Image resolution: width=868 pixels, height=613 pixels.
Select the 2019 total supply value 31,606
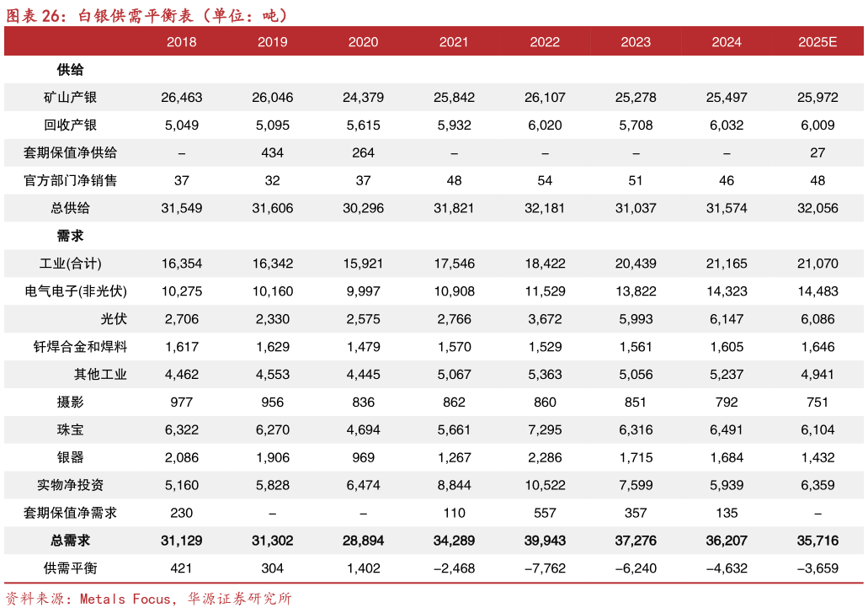tap(272, 208)
